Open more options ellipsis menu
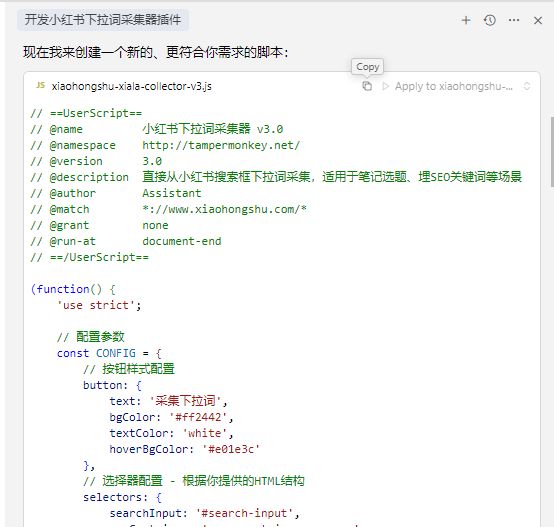 point(514,20)
